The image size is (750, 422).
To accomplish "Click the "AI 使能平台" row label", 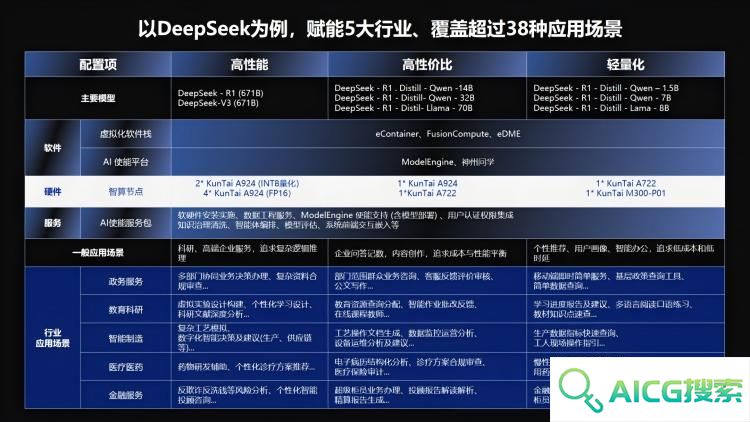I will point(126,162).
